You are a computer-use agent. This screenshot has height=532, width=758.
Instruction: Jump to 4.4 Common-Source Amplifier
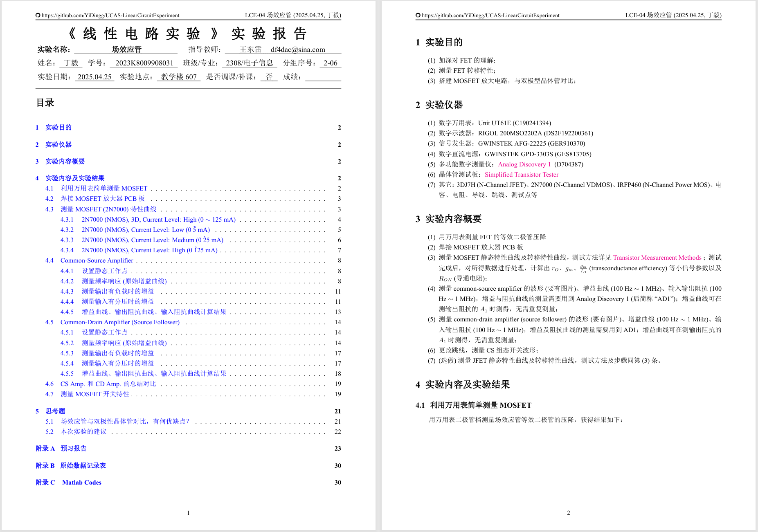coord(90,260)
